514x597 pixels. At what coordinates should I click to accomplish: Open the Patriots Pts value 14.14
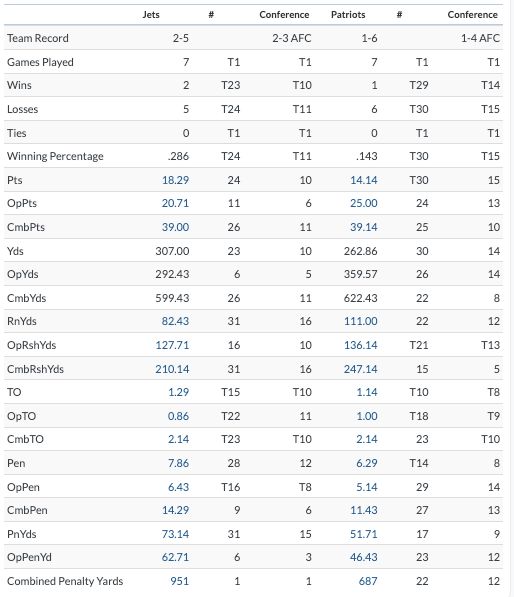(364, 180)
